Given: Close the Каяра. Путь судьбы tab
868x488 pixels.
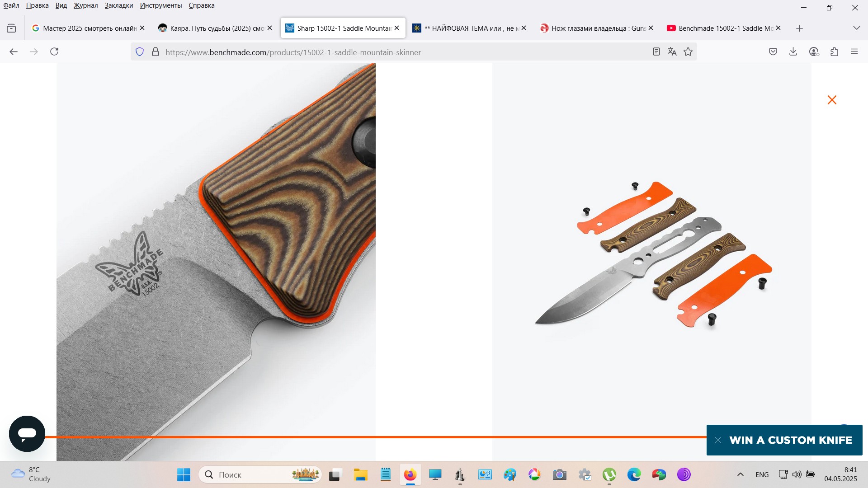Looking at the screenshot, I should tap(269, 28).
